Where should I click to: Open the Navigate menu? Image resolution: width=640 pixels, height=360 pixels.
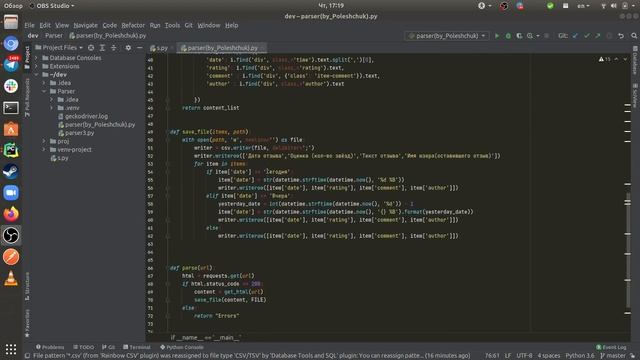(x=85, y=25)
